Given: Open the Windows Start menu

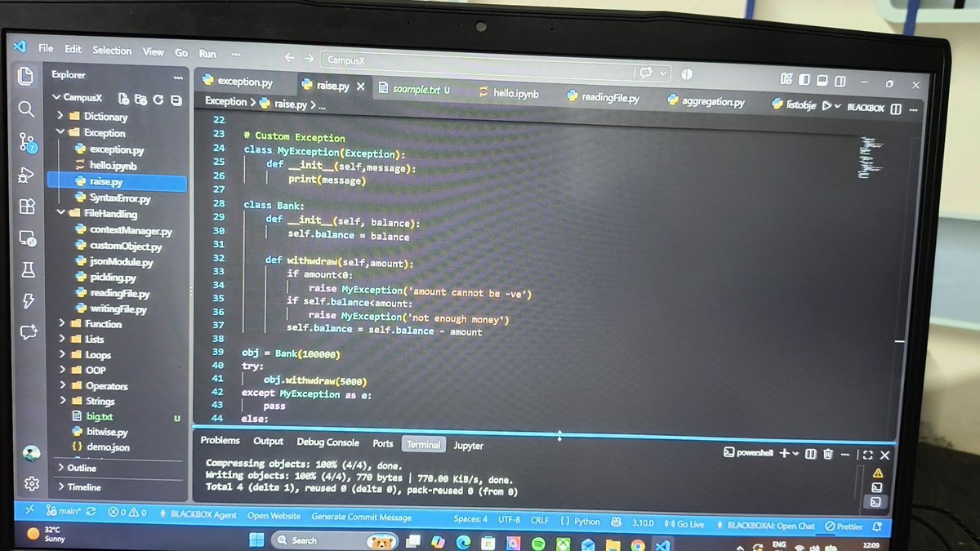Looking at the screenshot, I should [256, 540].
